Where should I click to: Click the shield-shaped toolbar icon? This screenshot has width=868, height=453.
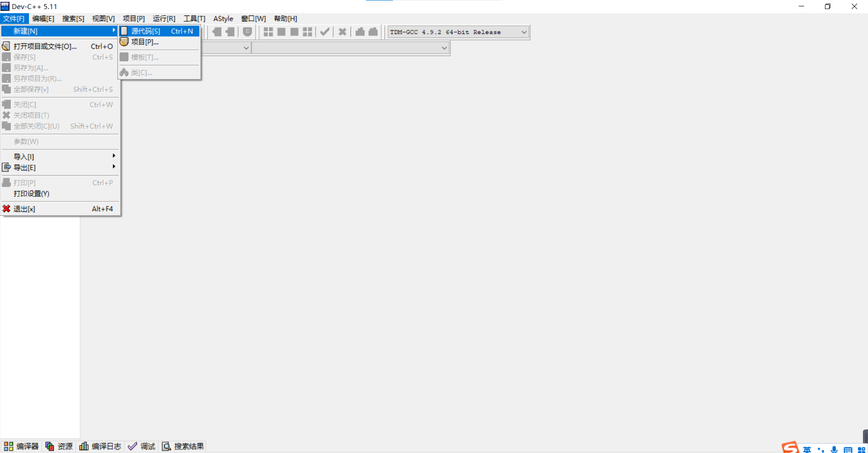247,32
